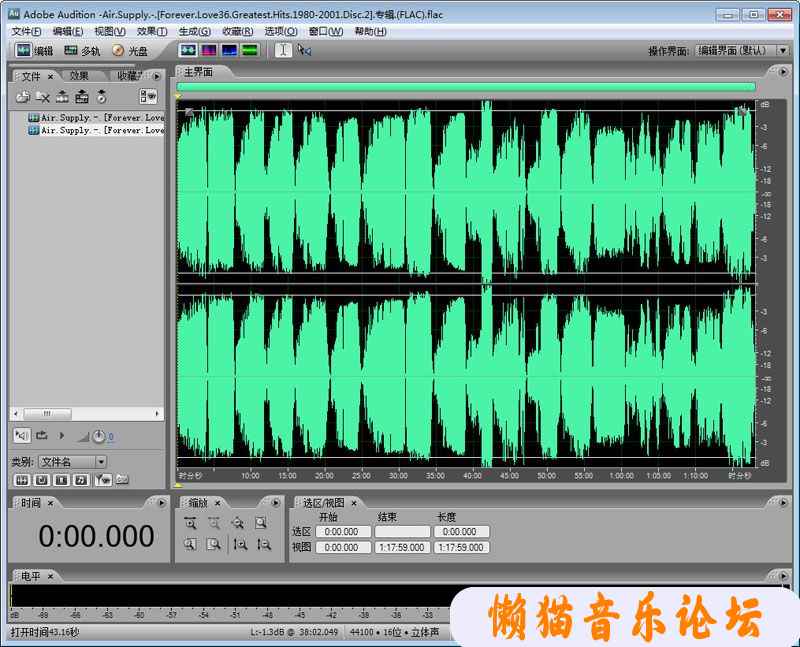
Task: Toggle the show loop files filter button
Action: (x=42, y=480)
